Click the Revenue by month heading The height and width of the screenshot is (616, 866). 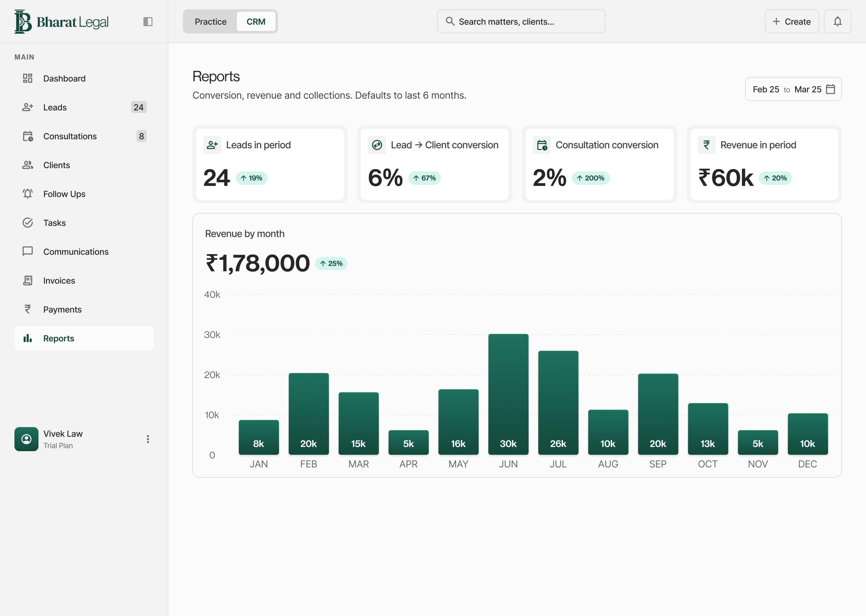pyautogui.click(x=244, y=234)
